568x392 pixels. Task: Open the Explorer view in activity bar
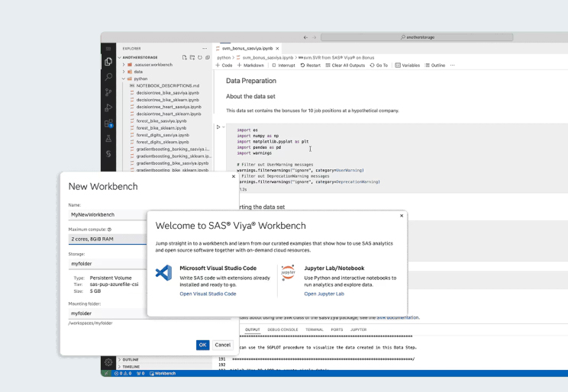click(x=108, y=61)
